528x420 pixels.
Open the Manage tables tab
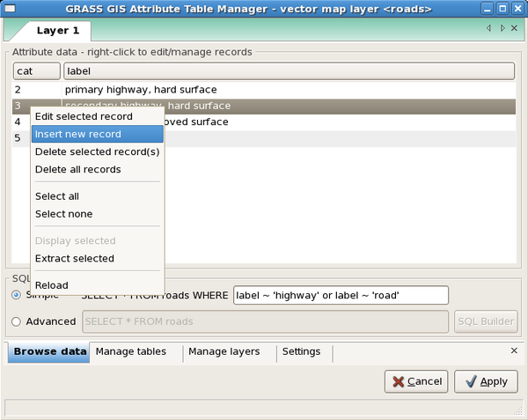131,351
